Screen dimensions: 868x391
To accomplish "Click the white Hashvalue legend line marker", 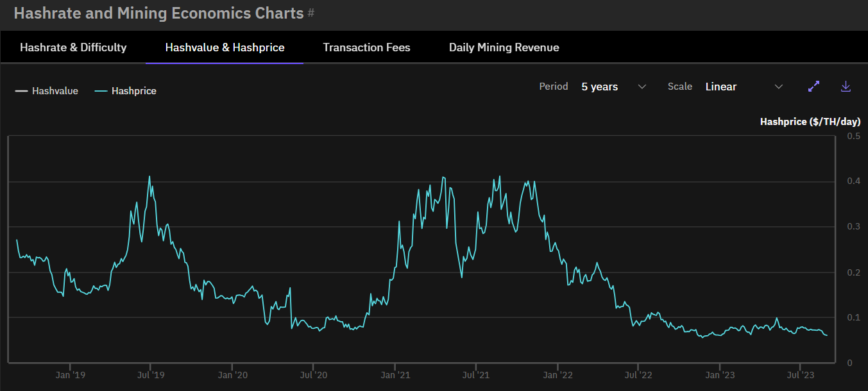I will [x=22, y=91].
